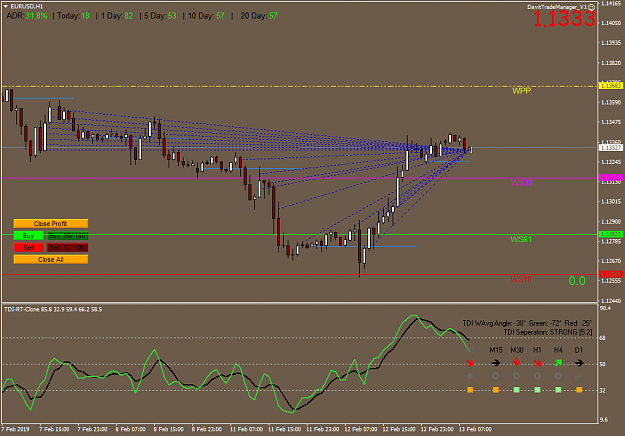
Task: Click the yellow WPP pivot label
Action: click(521, 91)
